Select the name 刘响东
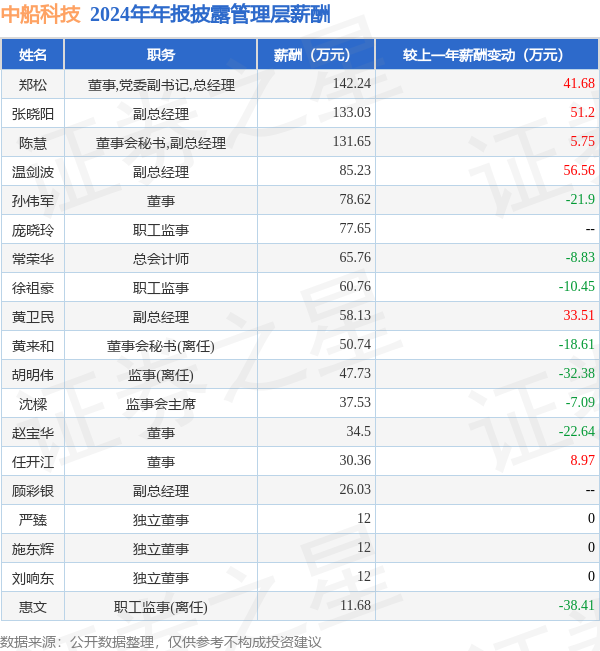The image size is (600, 651). [x=33, y=578]
